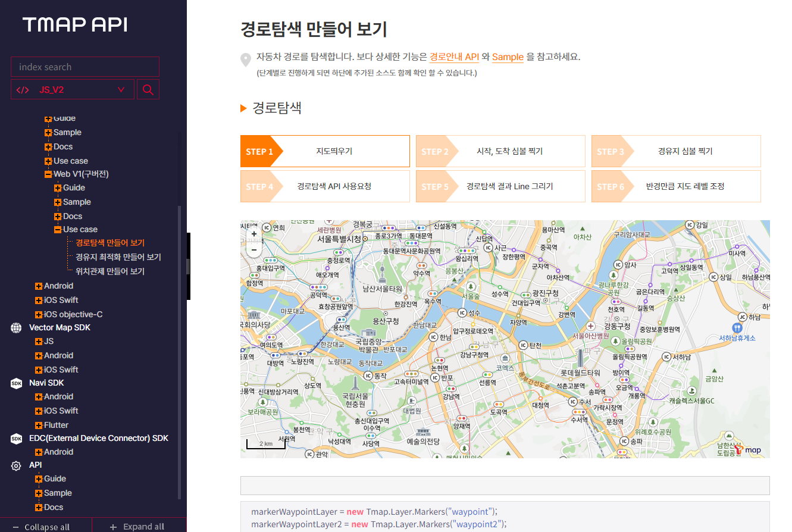Click the EDC SDK badge icon

(16, 439)
